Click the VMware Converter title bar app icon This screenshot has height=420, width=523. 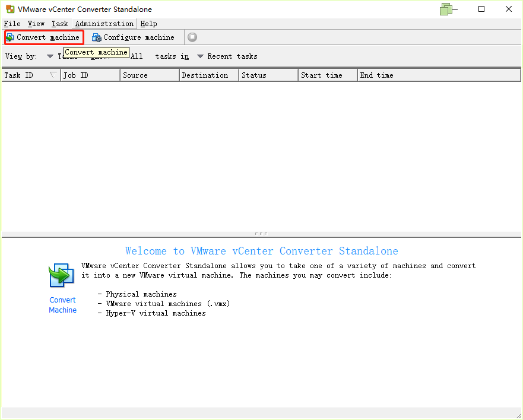(x=10, y=9)
